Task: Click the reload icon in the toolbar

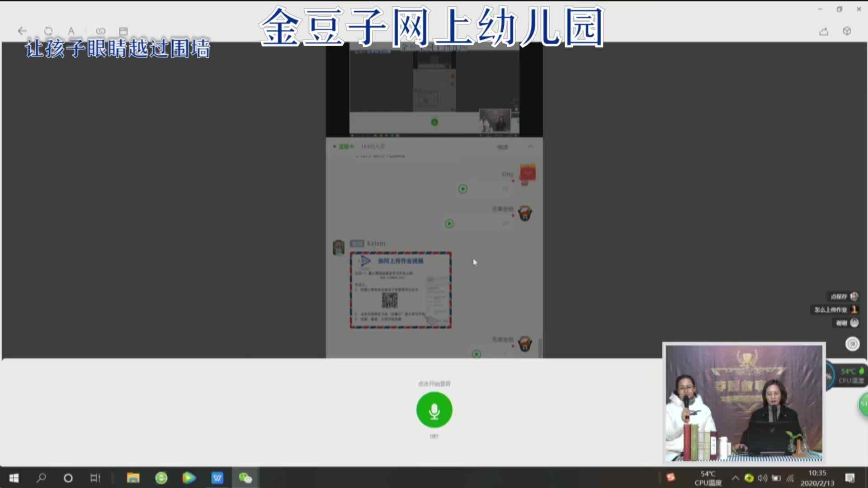Action: [48, 31]
